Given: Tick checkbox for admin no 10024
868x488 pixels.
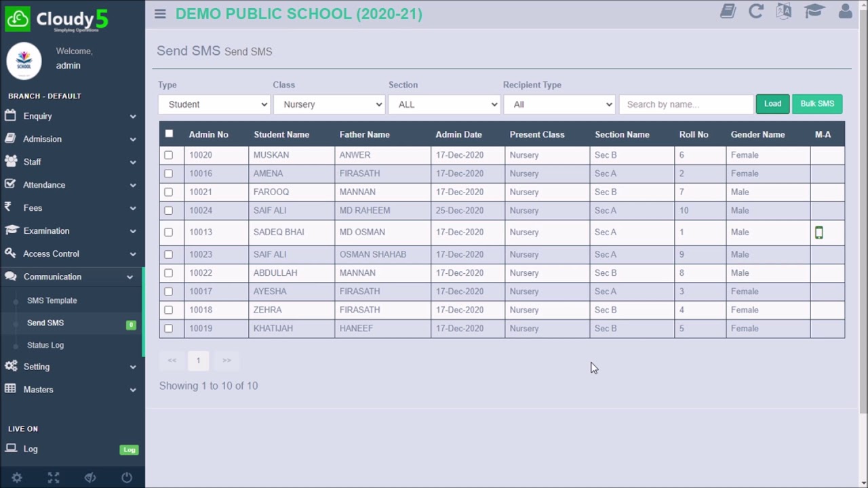Looking at the screenshot, I should 169,211.
